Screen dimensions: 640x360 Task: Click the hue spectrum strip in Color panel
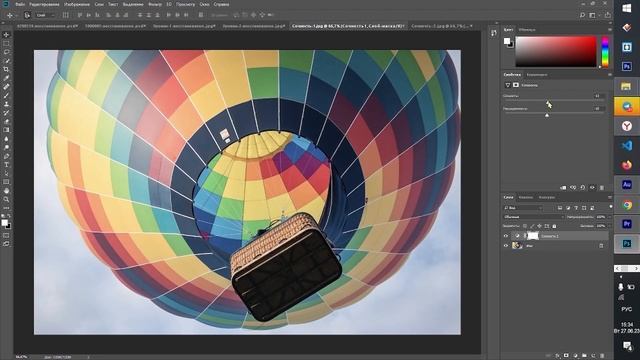[605, 52]
